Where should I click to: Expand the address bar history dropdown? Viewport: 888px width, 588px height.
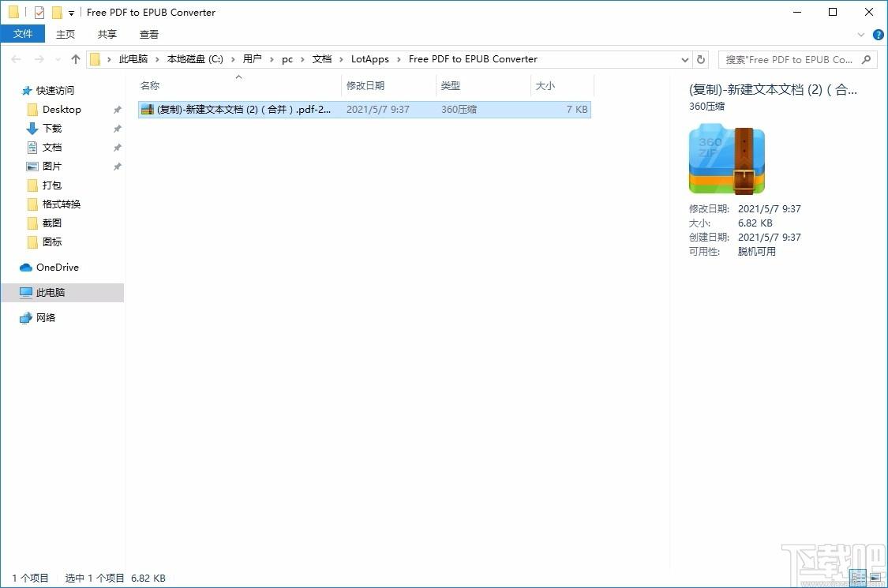pyautogui.click(x=684, y=59)
